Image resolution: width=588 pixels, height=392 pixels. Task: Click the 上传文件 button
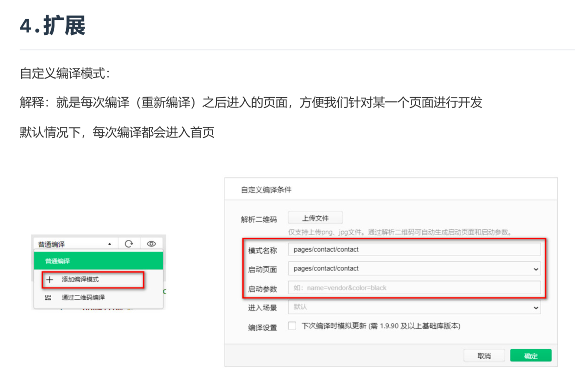[315, 218]
